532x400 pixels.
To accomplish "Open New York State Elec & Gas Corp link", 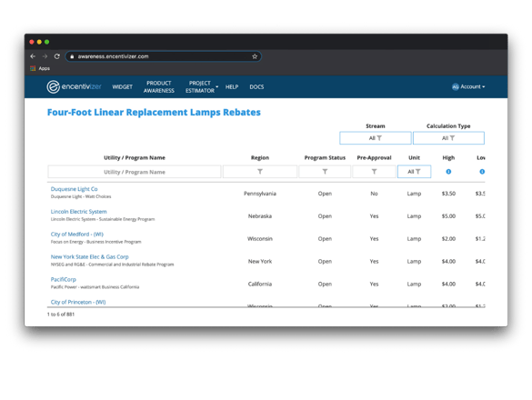I will point(89,257).
